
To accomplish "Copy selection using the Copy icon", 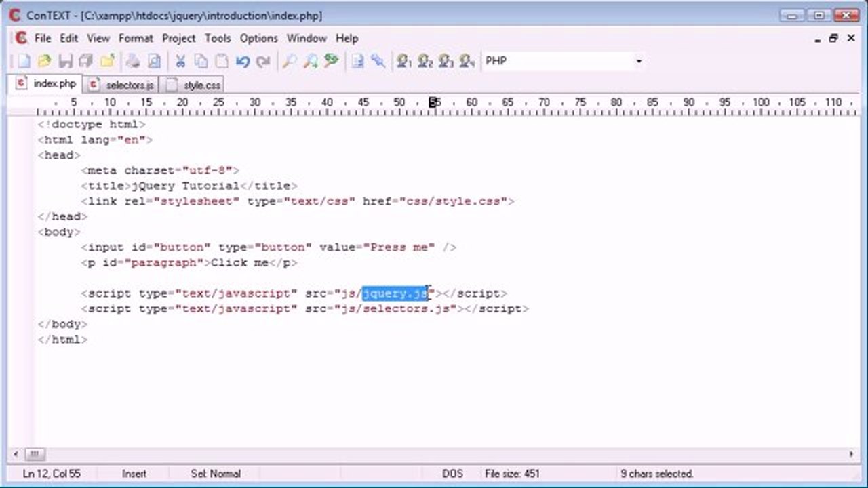I will (201, 61).
